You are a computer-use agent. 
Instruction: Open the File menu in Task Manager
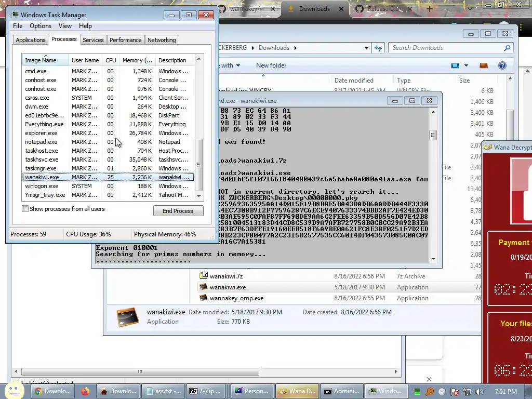tap(18, 26)
